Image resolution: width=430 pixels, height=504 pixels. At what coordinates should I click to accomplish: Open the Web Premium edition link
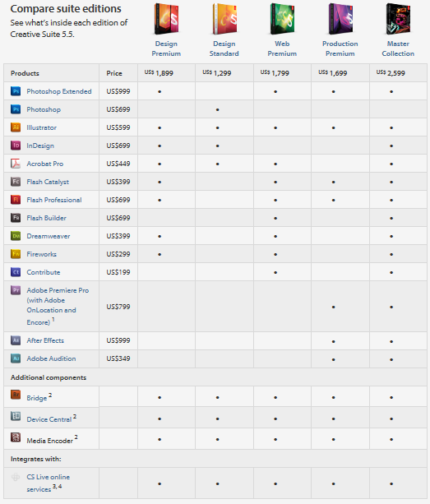coord(282,49)
